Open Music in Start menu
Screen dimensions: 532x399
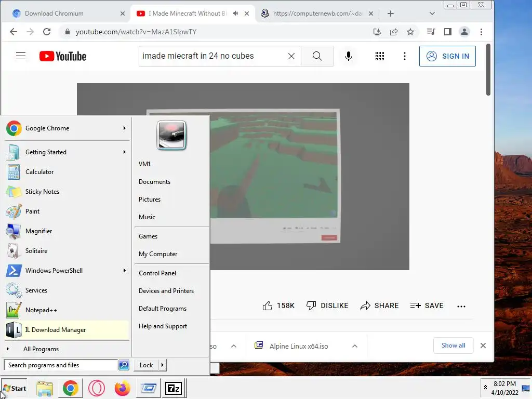point(147,217)
